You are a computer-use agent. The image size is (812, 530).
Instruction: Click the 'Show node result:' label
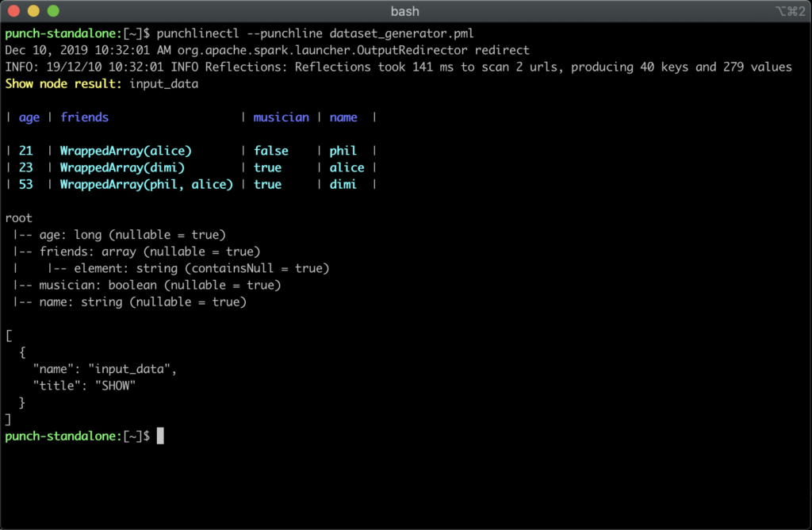63,84
